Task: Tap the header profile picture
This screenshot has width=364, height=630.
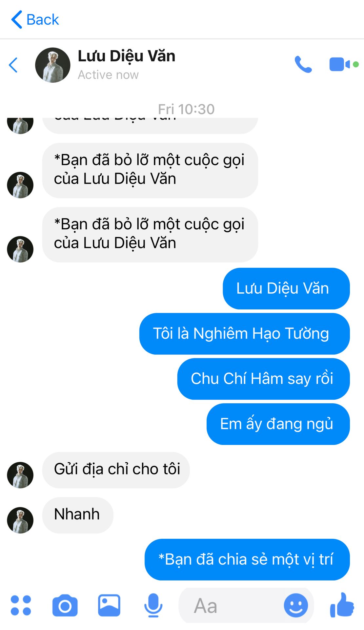Action: pyautogui.click(x=52, y=65)
